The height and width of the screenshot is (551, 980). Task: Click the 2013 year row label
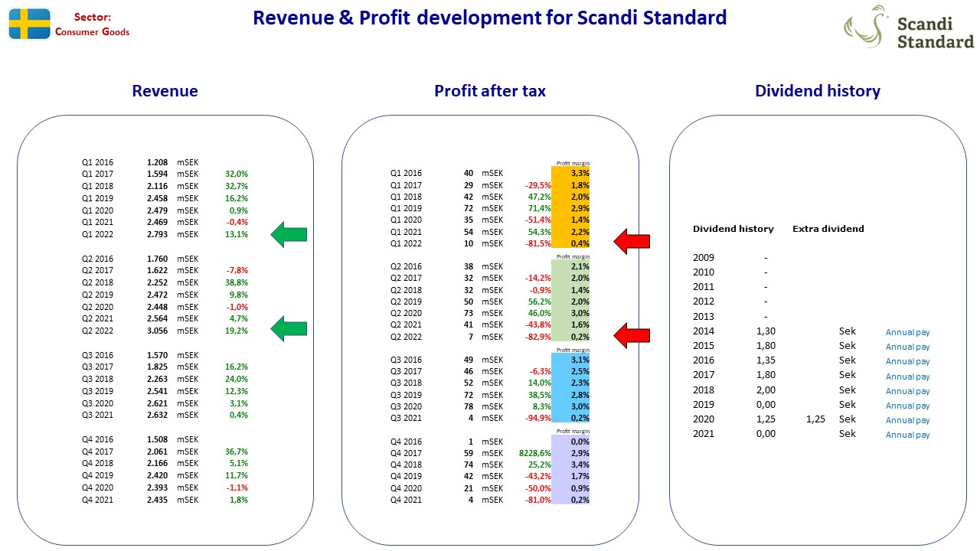point(704,317)
